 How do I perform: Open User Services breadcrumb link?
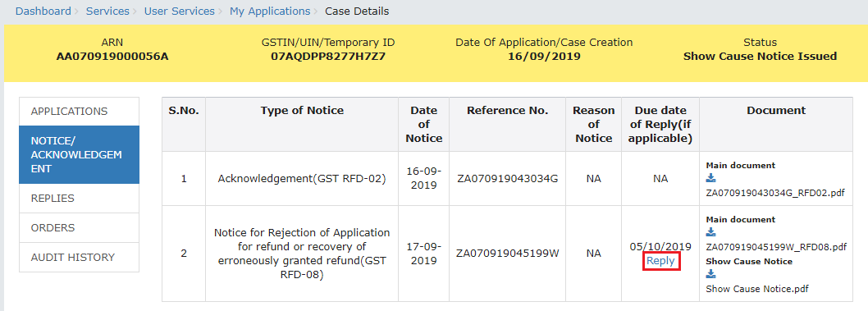coord(180,11)
